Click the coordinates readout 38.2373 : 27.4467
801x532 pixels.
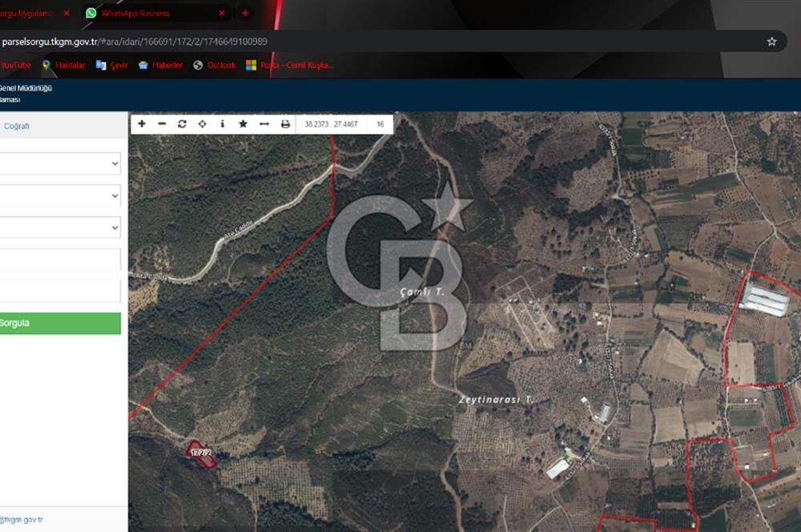tap(331, 124)
